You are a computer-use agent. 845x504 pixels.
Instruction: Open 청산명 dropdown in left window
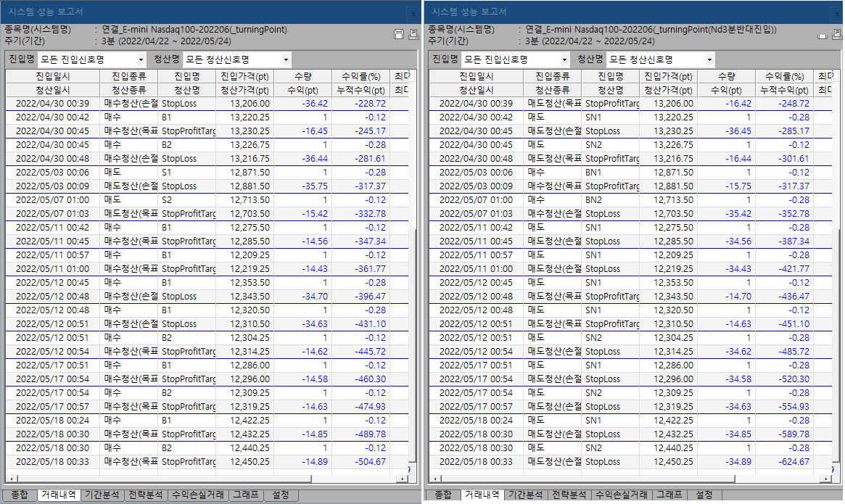[287, 60]
